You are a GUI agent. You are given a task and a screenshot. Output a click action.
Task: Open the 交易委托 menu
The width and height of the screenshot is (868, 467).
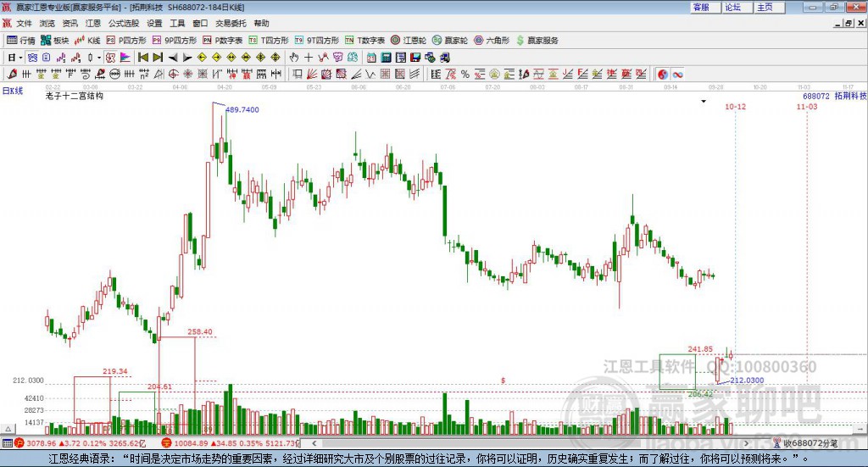pos(231,23)
